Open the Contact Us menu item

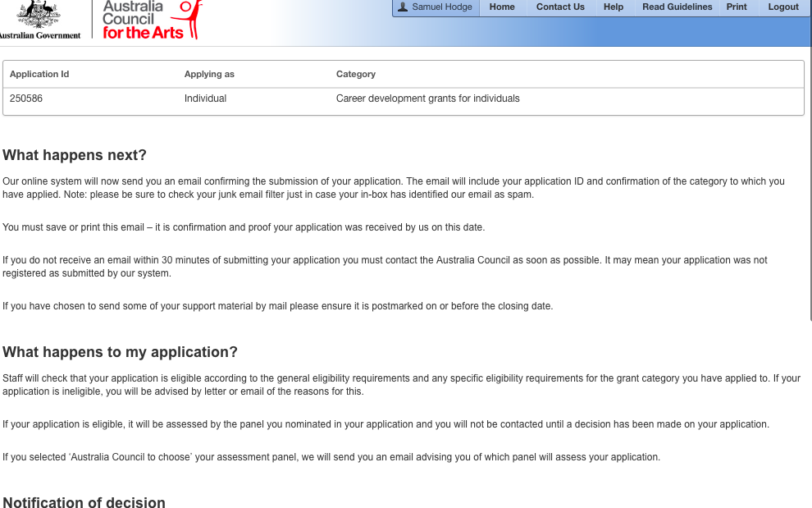tap(560, 7)
